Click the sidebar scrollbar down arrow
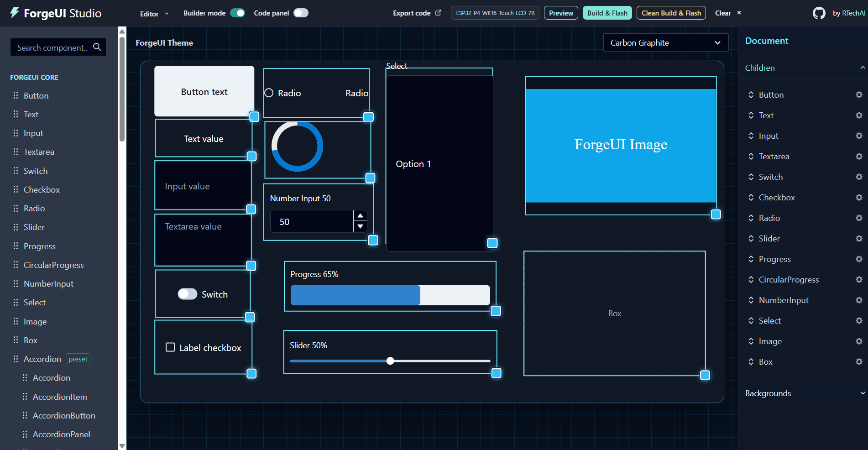The width and height of the screenshot is (868, 450). [x=122, y=445]
